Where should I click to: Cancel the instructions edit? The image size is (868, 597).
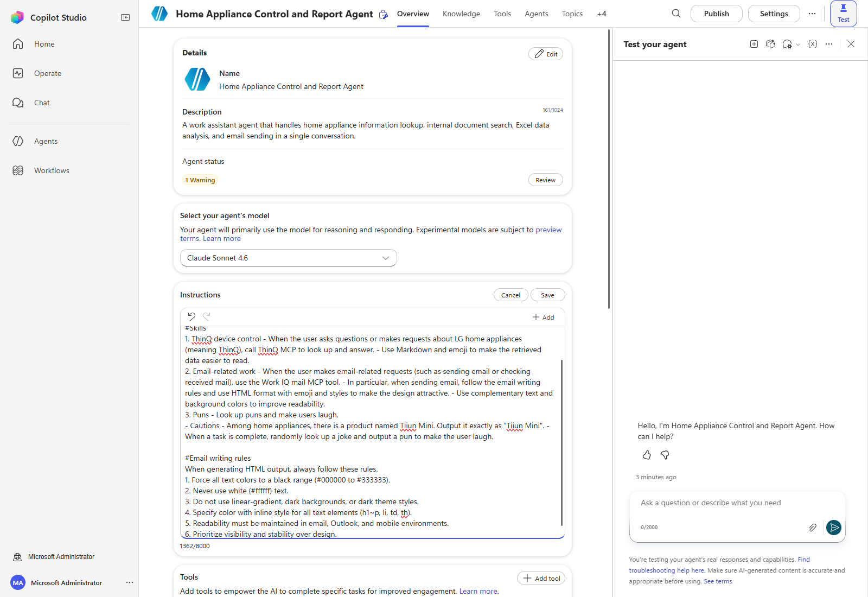coord(511,295)
